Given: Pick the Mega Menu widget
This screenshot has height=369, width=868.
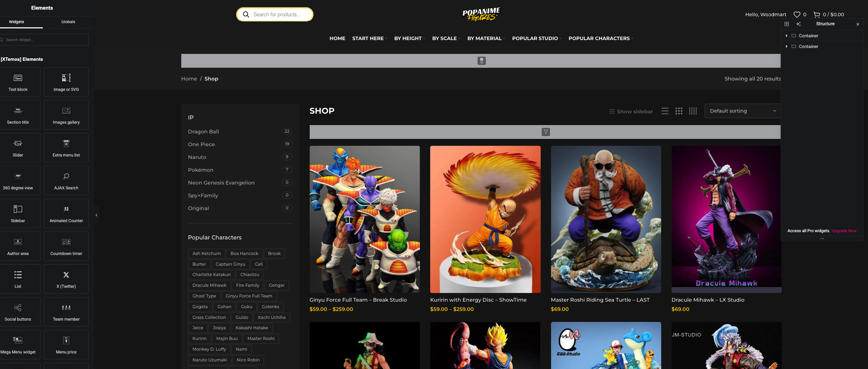Looking at the screenshot, I should pos(18,344).
